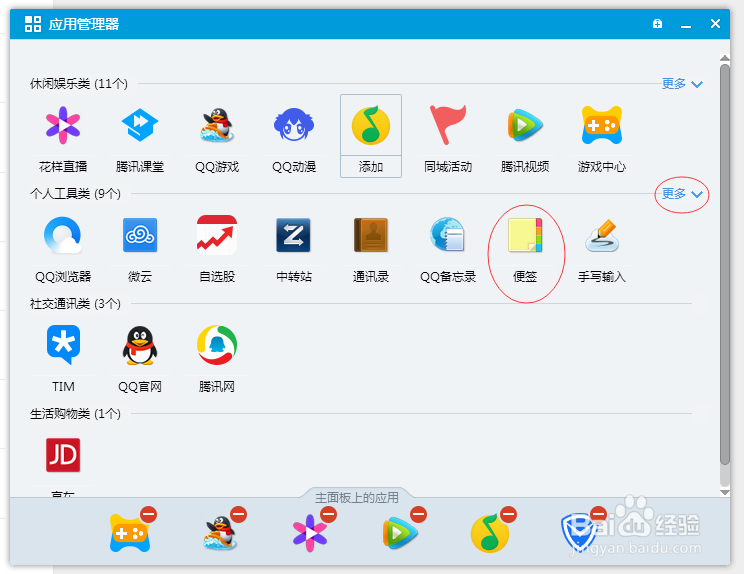This screenshot has height=574, width=744.
Task: Launch 腾讯课堂 app icon
Action: pos(140,126)
